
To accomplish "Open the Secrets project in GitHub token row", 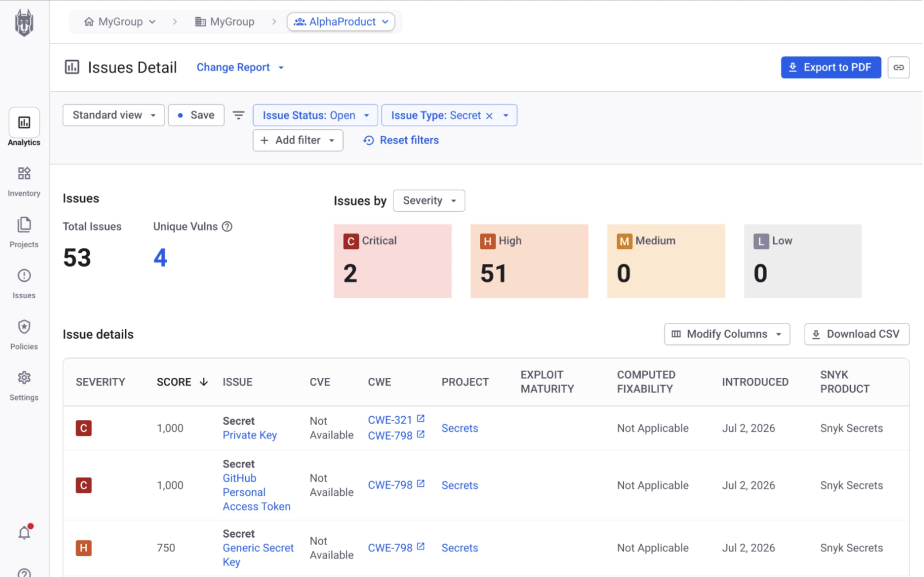I will tap(460, 486).
